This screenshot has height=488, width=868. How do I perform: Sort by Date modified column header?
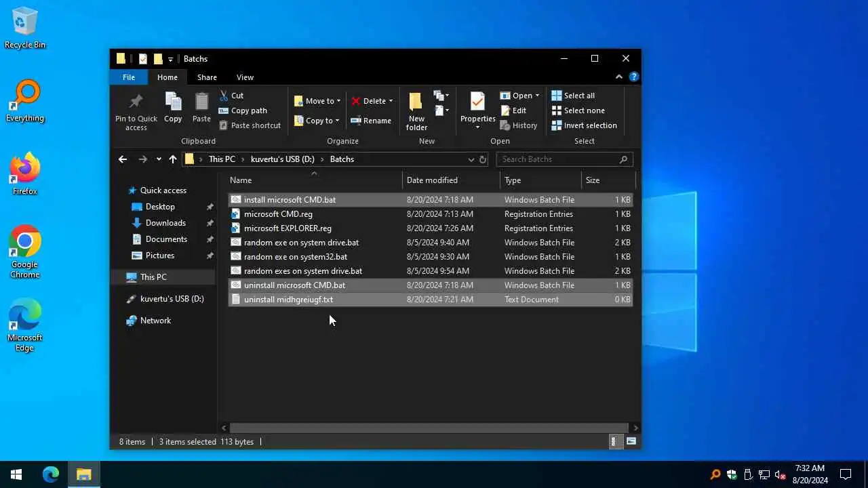point(452,180)
